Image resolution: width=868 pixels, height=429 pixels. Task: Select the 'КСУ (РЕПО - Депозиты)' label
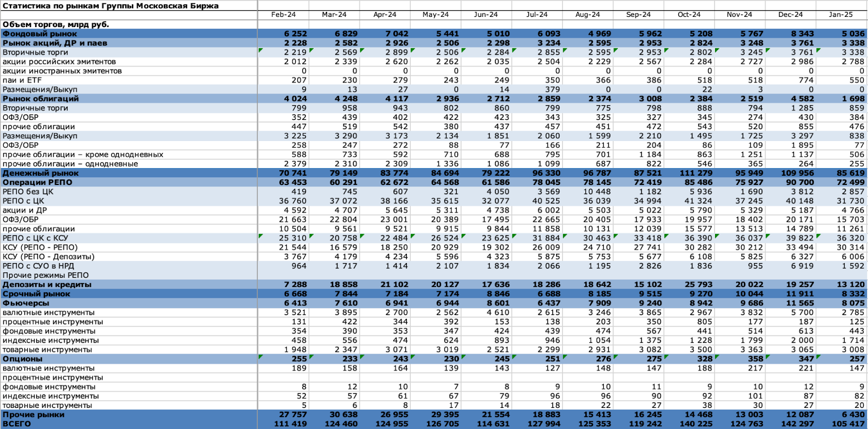tap(48, 257)
